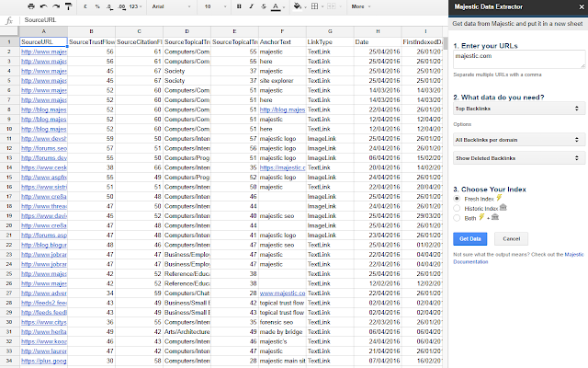Select the Historic Index radio button
The width and height of the screenshot is (588, 368).
click(459, 207)
